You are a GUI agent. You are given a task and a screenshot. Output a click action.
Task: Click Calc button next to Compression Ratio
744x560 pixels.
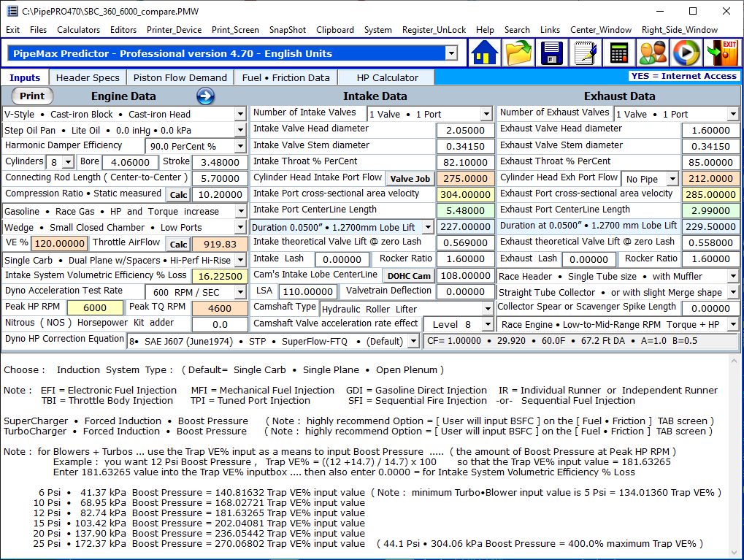pyautogui.click(x=178, y=194)
